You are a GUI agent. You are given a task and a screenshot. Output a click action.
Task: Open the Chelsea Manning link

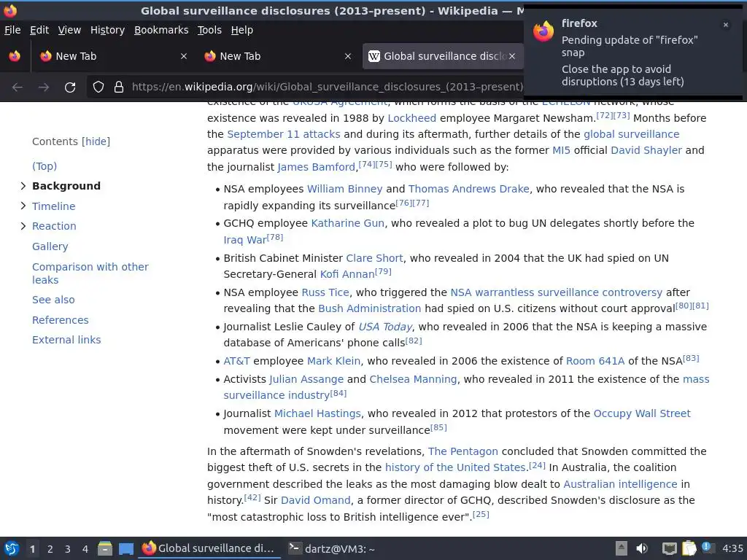click(x=413, y=379)
